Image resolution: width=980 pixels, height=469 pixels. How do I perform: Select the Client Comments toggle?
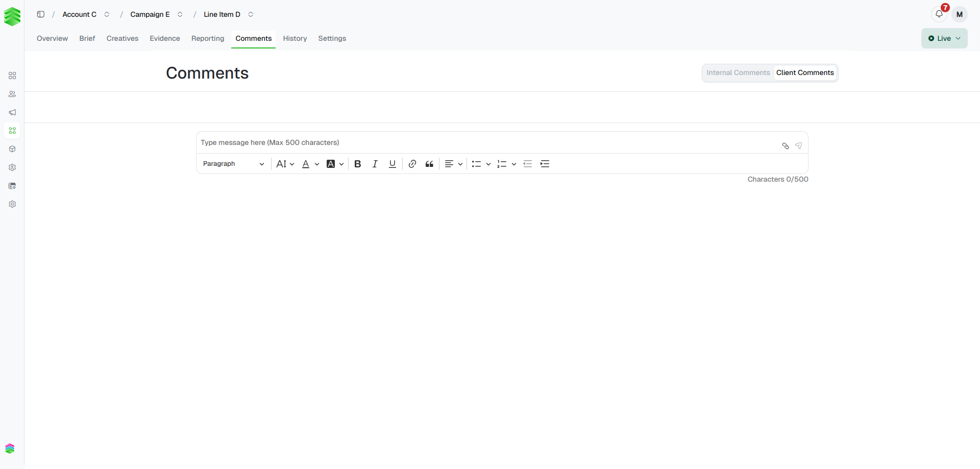coord(805,73)
